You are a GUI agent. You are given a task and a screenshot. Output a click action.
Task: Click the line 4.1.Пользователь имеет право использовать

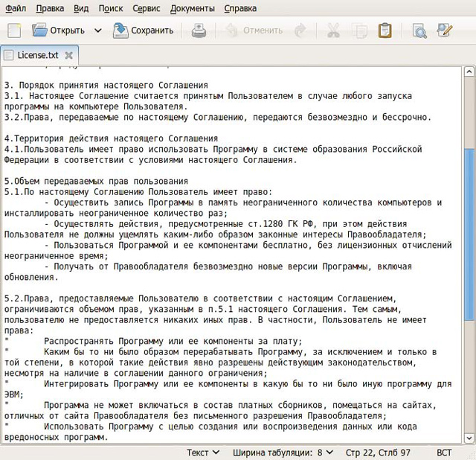[x=213, y=149]
